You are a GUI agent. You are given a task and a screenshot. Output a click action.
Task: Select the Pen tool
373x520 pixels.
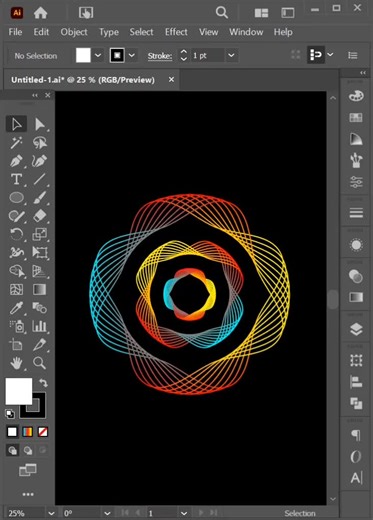pyautogui.click(x=16, y=161)
